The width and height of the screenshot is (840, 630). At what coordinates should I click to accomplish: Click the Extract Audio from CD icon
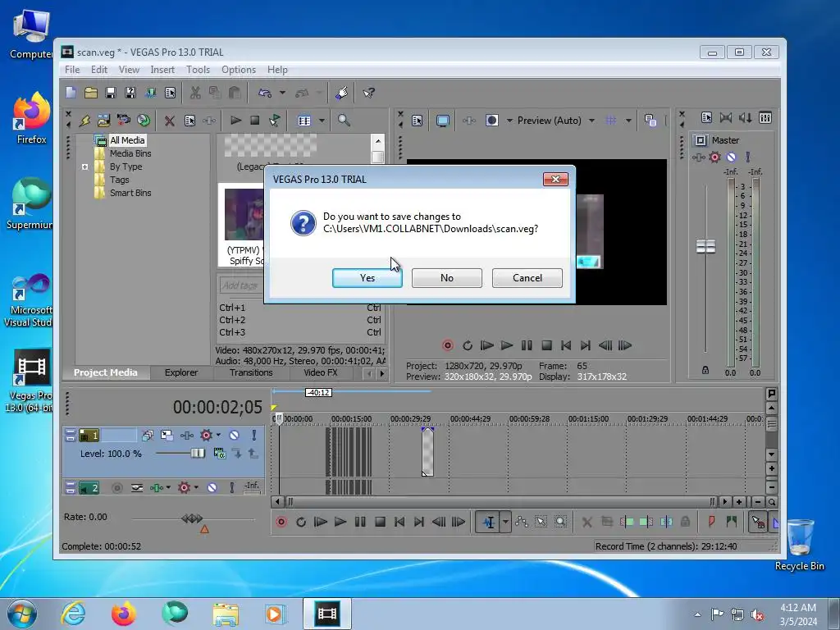pos(143,120)
